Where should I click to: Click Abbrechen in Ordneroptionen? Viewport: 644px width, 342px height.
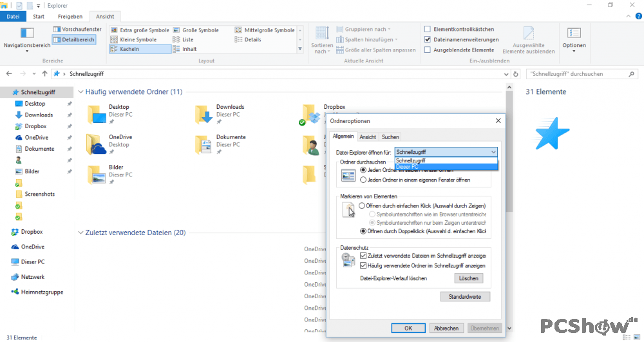[446, 328]
